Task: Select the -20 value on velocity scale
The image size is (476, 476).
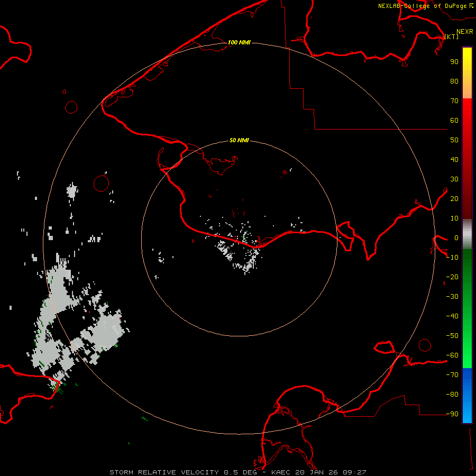Action: tap(452, 277)
